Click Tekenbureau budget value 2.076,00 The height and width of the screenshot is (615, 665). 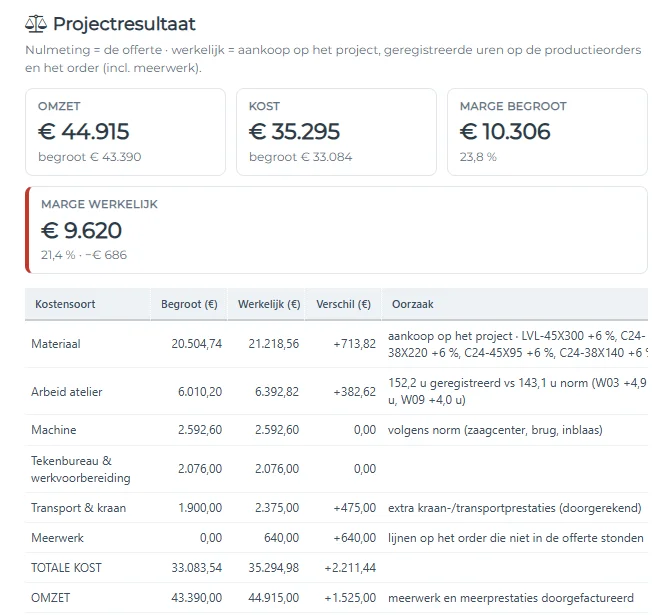click(200, 469)
